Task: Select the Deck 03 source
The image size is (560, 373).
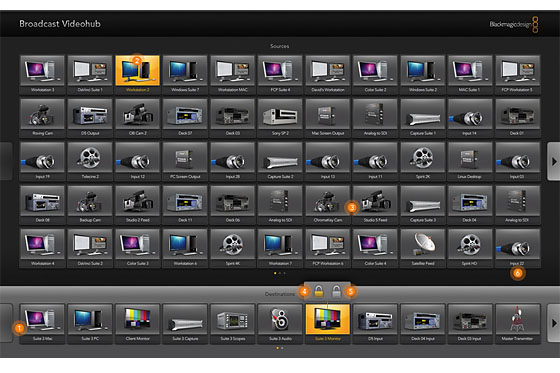Action: pos(232,118)
